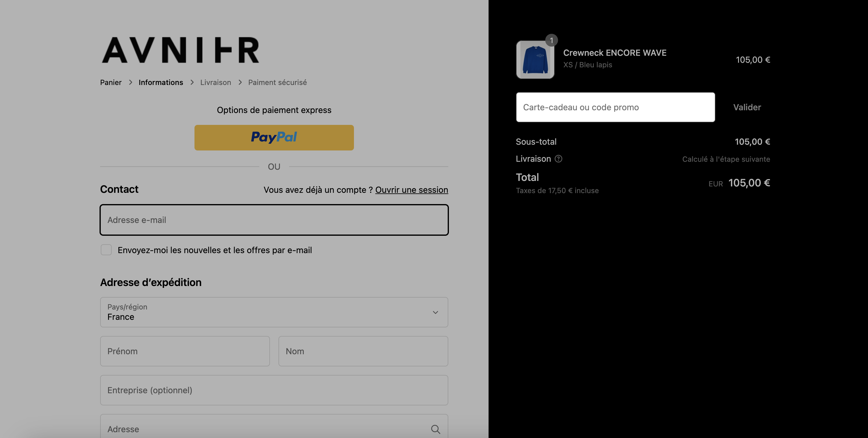Click the Crewneck ENCORE WAVE product name
The image size is (868, 438).
point(614,53)
